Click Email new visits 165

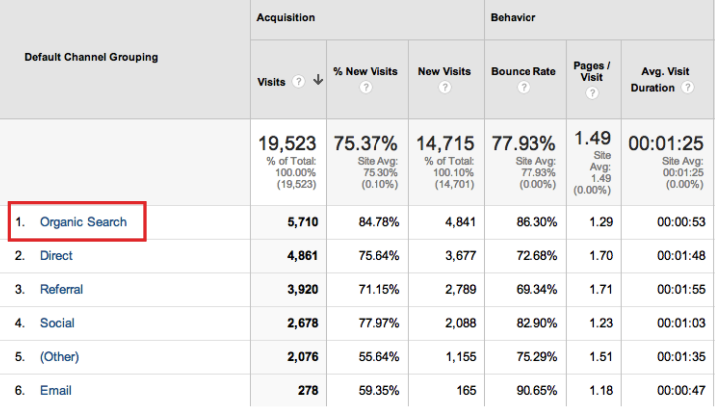(466, 391)
